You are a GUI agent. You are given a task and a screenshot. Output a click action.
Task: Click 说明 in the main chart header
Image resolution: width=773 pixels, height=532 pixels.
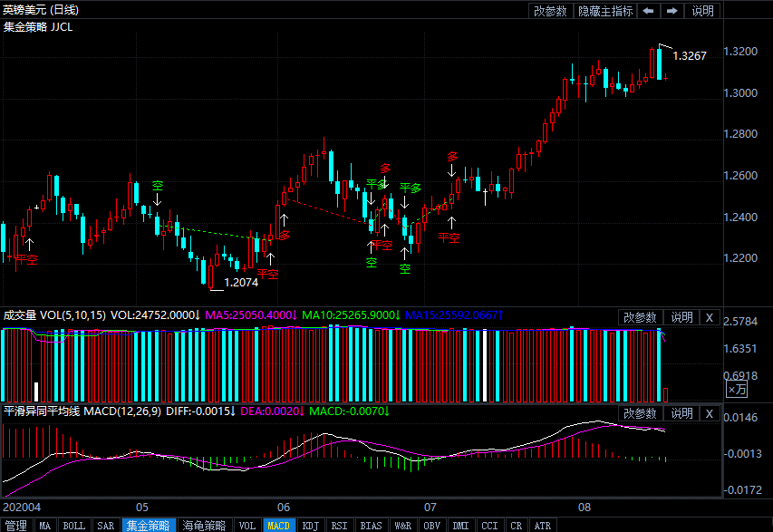(703, 11)
